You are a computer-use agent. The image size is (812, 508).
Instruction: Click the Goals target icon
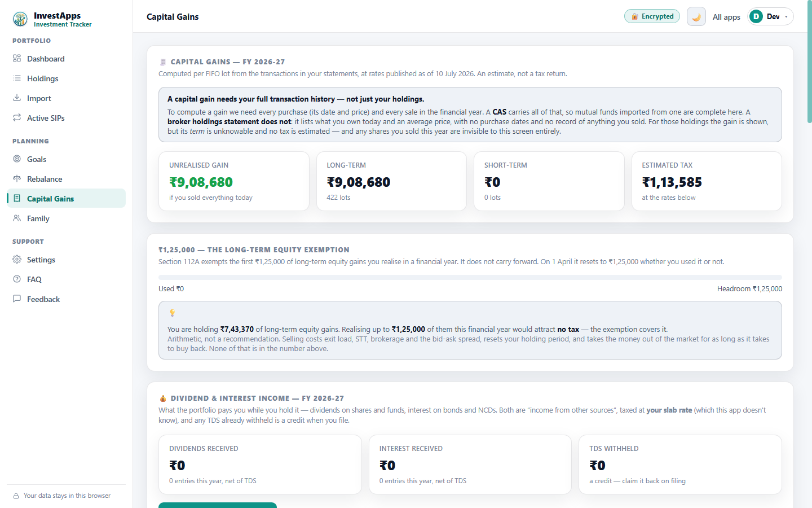[17, 159]
